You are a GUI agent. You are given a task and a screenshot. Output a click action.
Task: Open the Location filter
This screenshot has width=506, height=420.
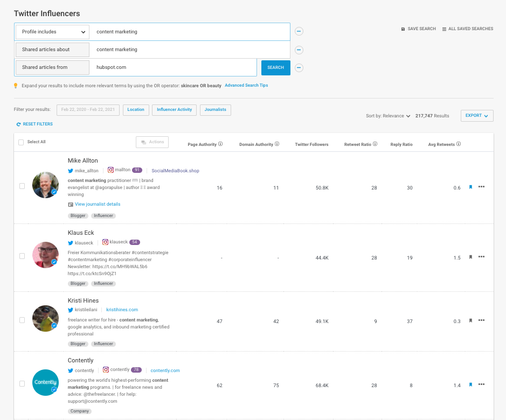pyautogui.click(x=136, y=110)
